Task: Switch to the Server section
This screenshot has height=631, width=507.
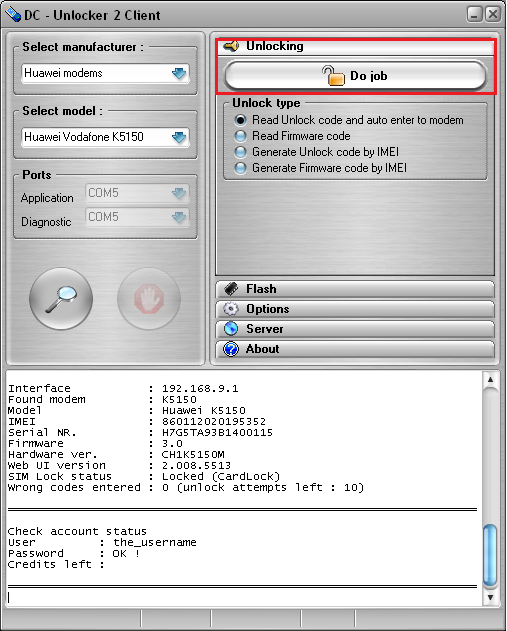Action: (x=355, y=329)
